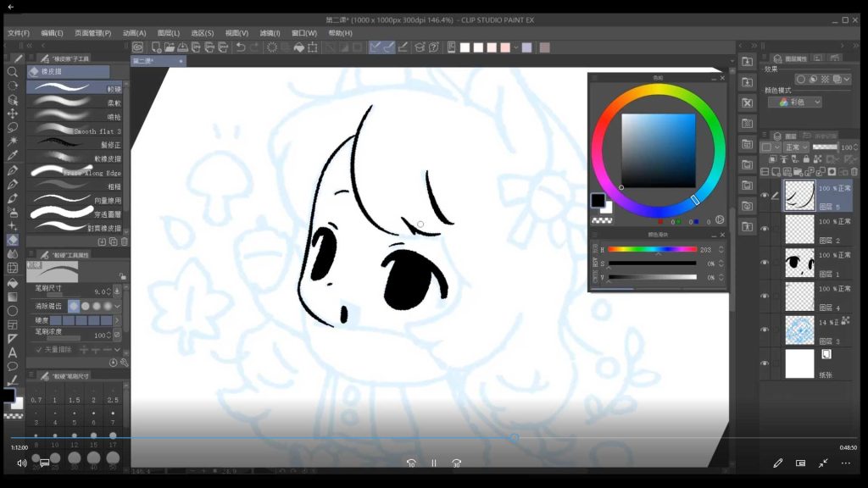
Task: Toggle the 矢量擦除 checkbox
Action: [x=39, y=350]
